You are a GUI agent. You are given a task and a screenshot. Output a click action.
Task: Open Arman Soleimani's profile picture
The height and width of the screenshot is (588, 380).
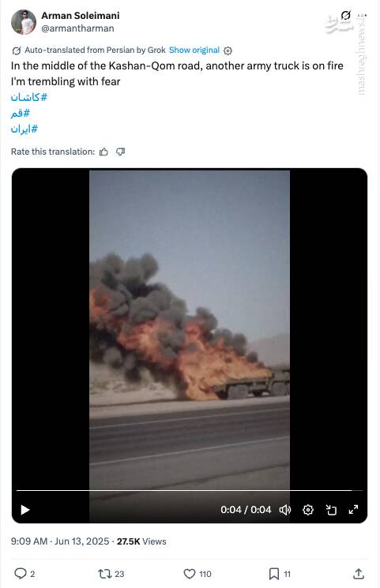point(24,22)
